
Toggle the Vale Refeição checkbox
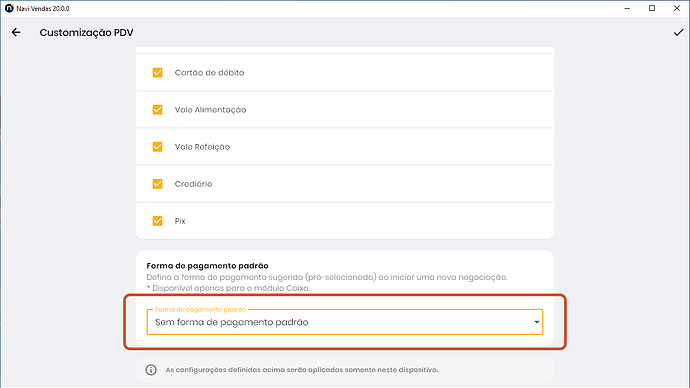click(x=158, y=146)
